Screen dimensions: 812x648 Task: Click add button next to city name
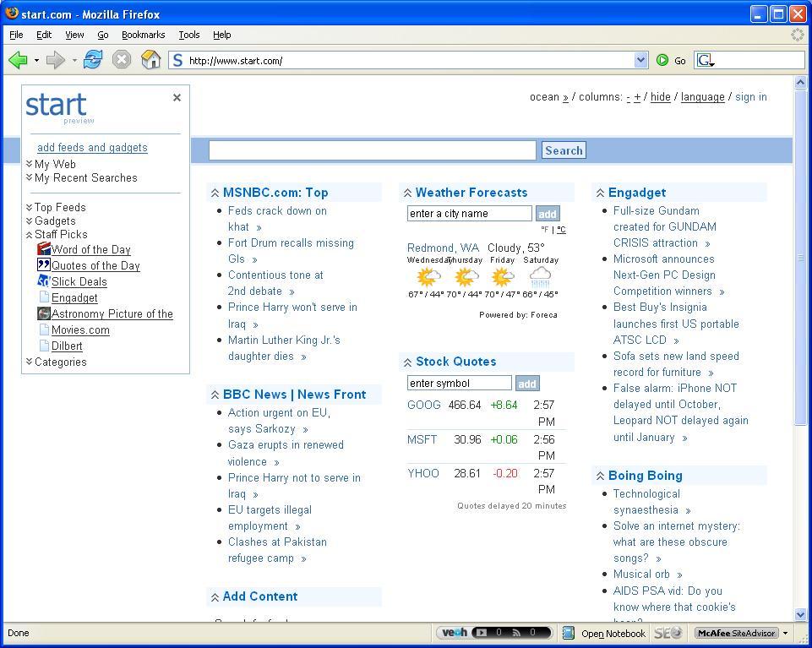[548, 214]
